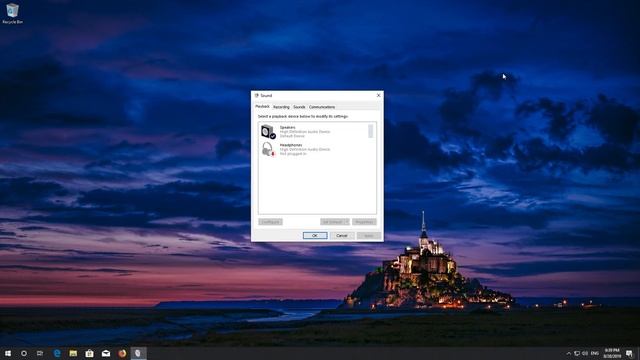The width and height of the screenshot is (640, 360).
Task: Click Cancel in the Sound dialog
Action: [342, 236]
